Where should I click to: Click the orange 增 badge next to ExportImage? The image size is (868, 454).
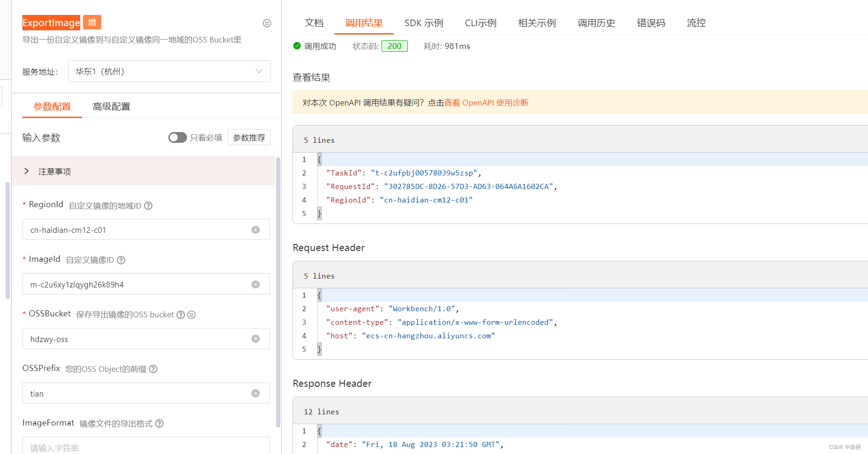(92, 22)
